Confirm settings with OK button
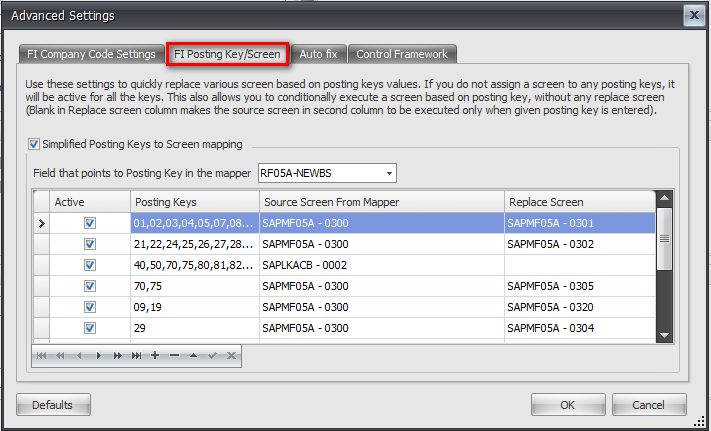 568,405
